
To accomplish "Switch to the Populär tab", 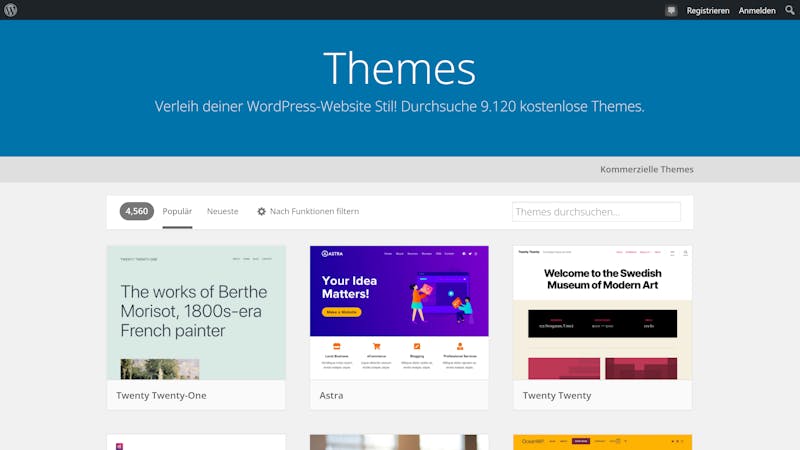I will 177,211.
